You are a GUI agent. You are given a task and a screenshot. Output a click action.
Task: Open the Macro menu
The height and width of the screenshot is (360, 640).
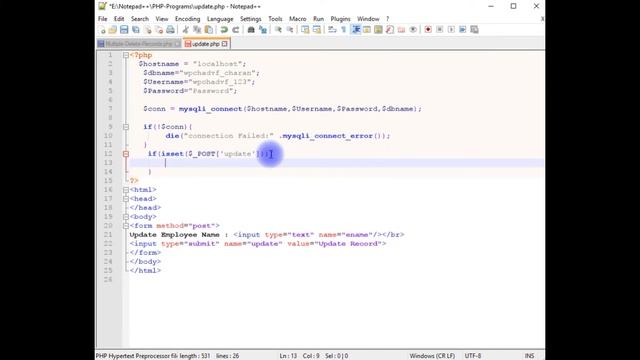298,19
